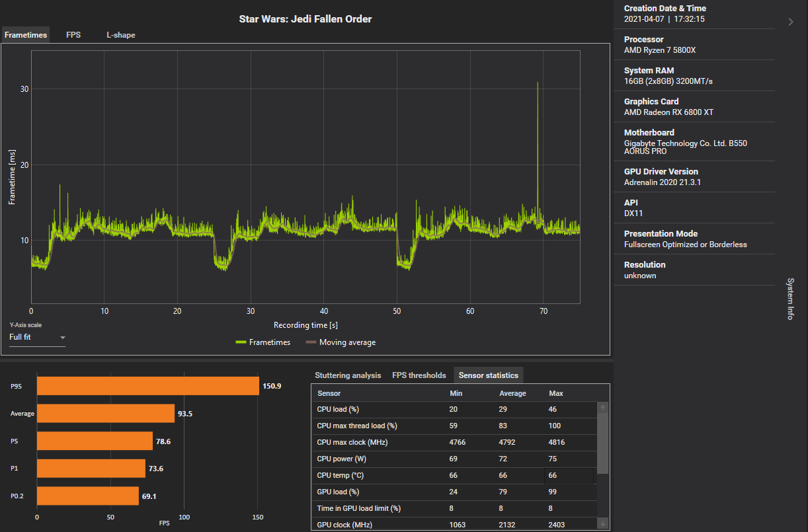Click the Resolution unknown value

point(640,276)
